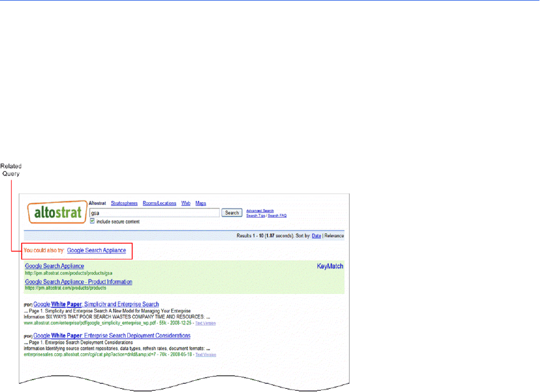The height and width of the screenshot is (392, 540).
Task: Open Google Search Appliance - Product Information
Action: point(79,282)
